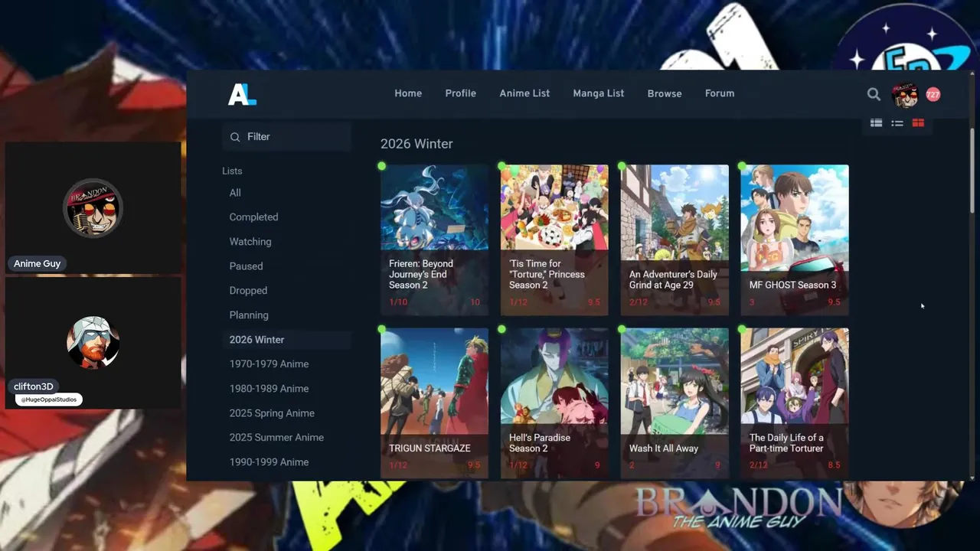
Task: Click the Wash It All Away title
Action: click(x=664, y=448)
